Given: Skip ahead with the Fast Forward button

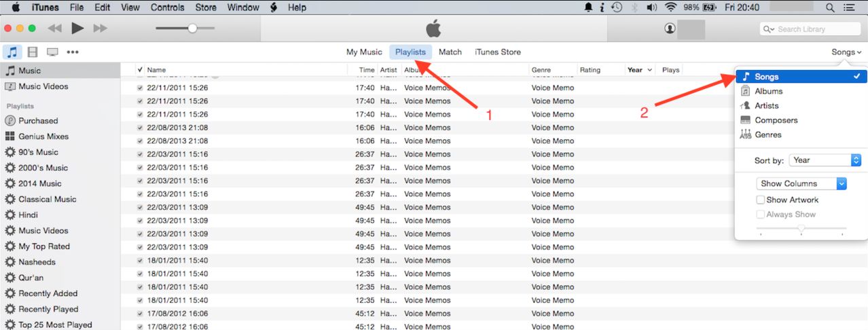Looking at the screenshot, I should click(x=100, y=29).
